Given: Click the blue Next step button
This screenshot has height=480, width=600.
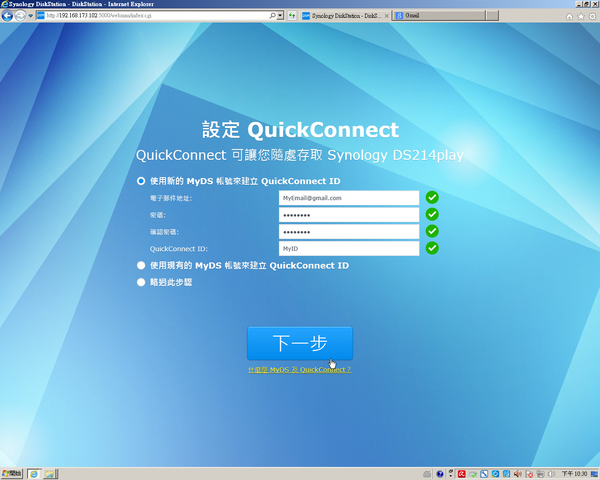Looking at the screenshot, I should point(300,343).
